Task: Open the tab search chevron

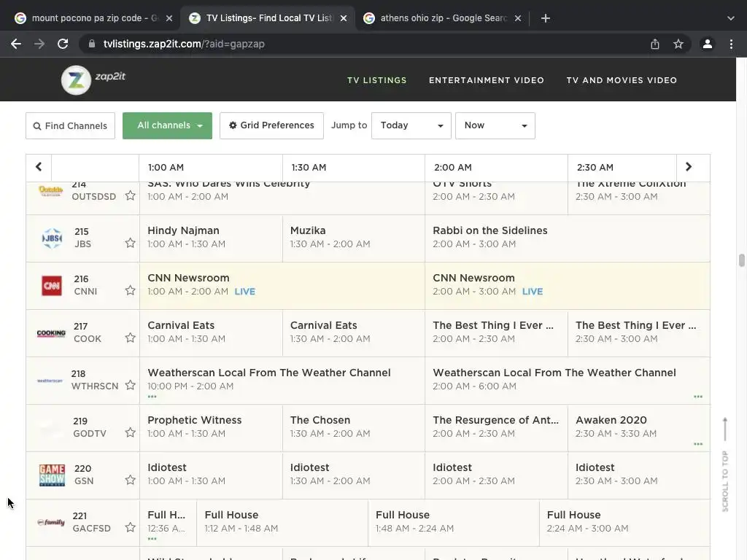Action: (x=731, y=18)
